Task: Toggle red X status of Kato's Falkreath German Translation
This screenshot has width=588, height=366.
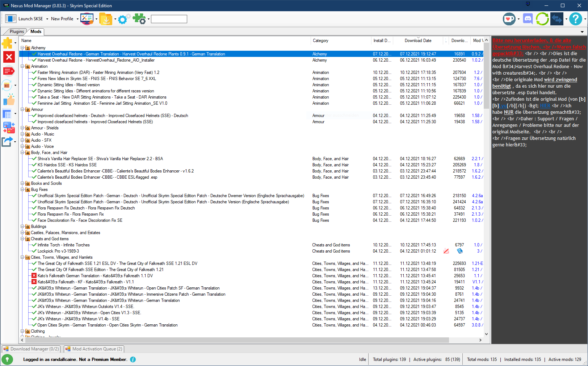Action: pyautogui.click(x=34, y=276)
